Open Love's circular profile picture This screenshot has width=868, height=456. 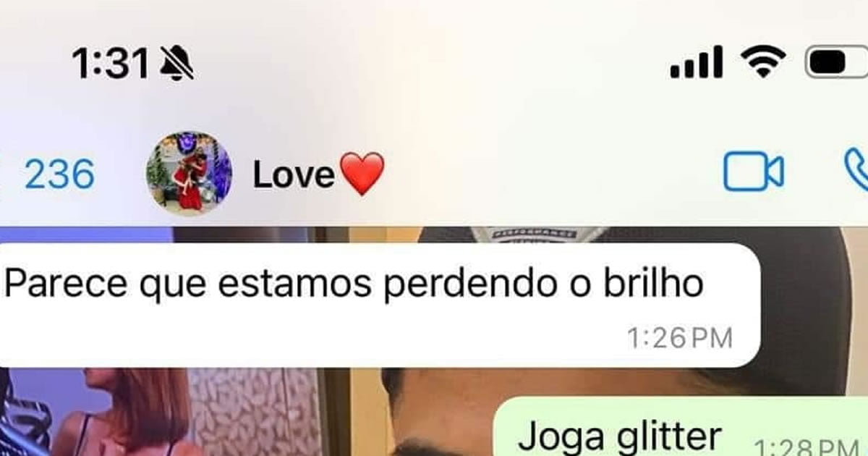point(190,174)
